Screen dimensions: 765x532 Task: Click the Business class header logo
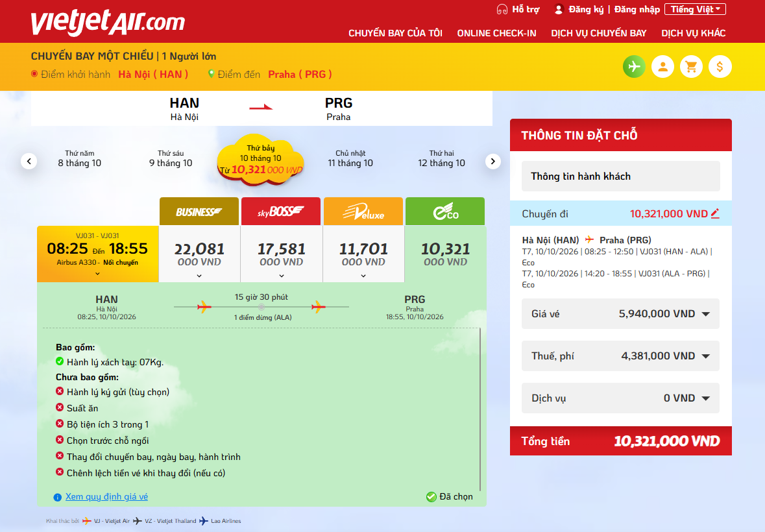199,212
